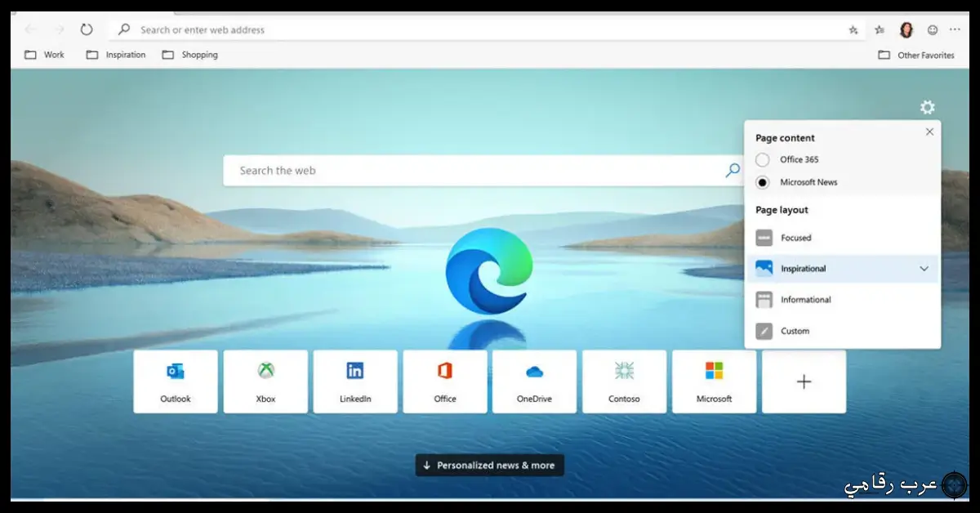Expand the Inspirational layout chevron

pos(924,269)
